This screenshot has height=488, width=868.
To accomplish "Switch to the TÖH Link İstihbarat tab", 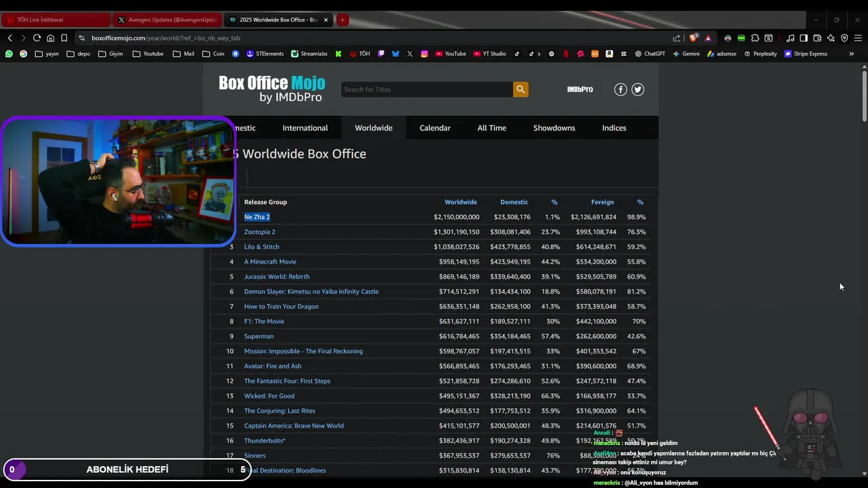I will tap(56, 20).
